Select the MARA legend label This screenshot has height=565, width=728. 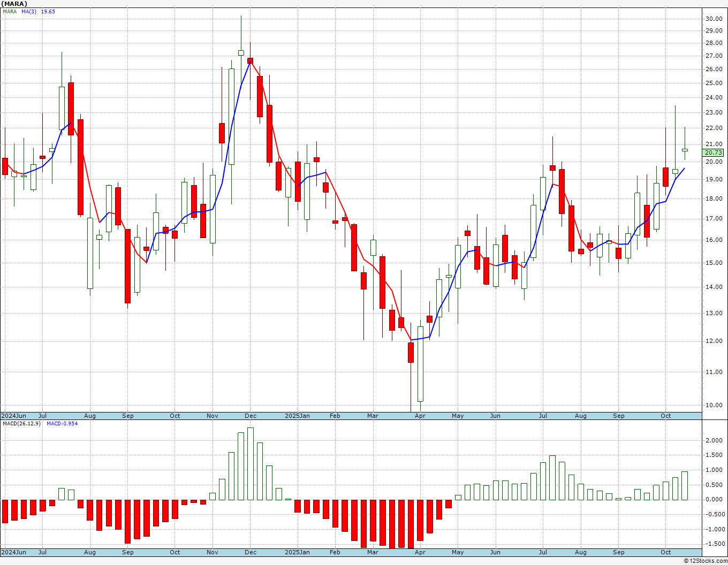(x=10, y=11)
